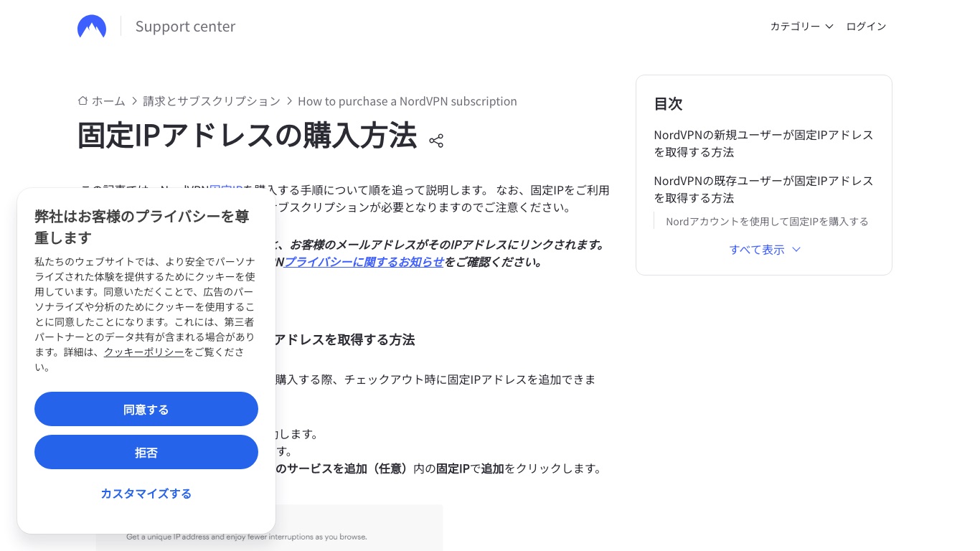The width and height of the screenshot is (980, 551).
Task: Reject cookies with 拒否 button
Action: coord(146,452)
